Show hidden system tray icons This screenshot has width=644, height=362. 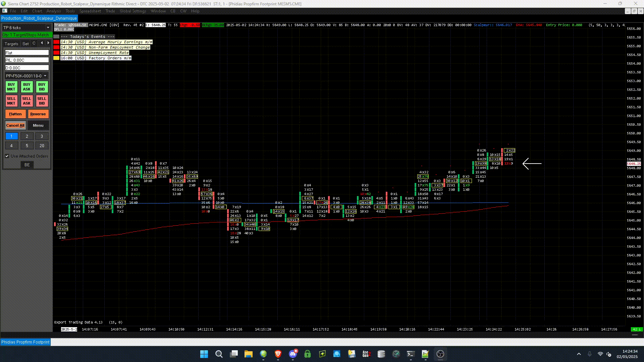579,354
